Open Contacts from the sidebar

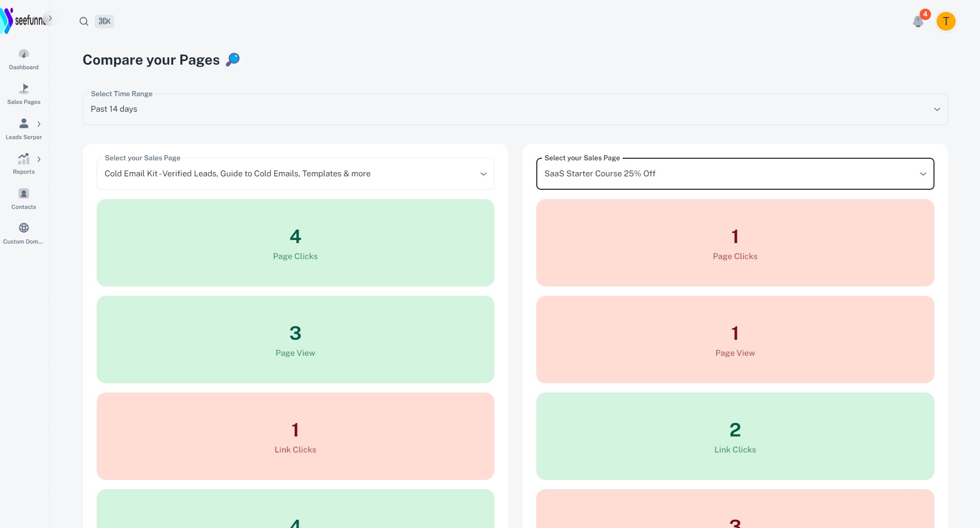point(24,199)
